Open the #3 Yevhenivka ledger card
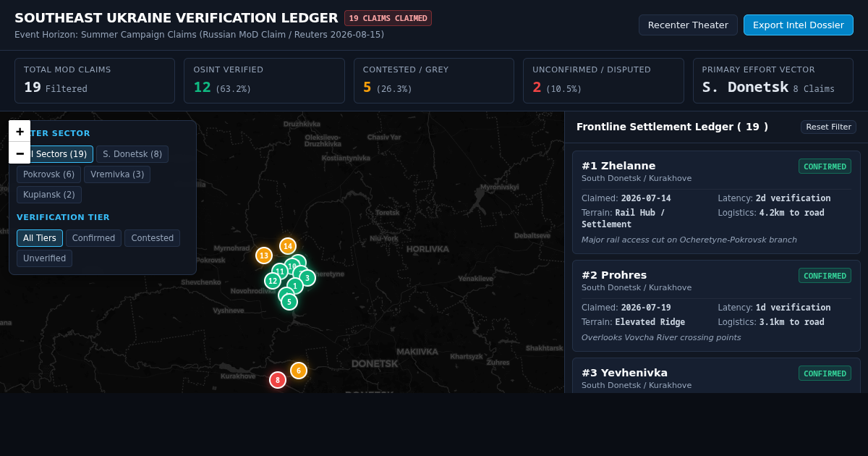 [x=716, y=376]
